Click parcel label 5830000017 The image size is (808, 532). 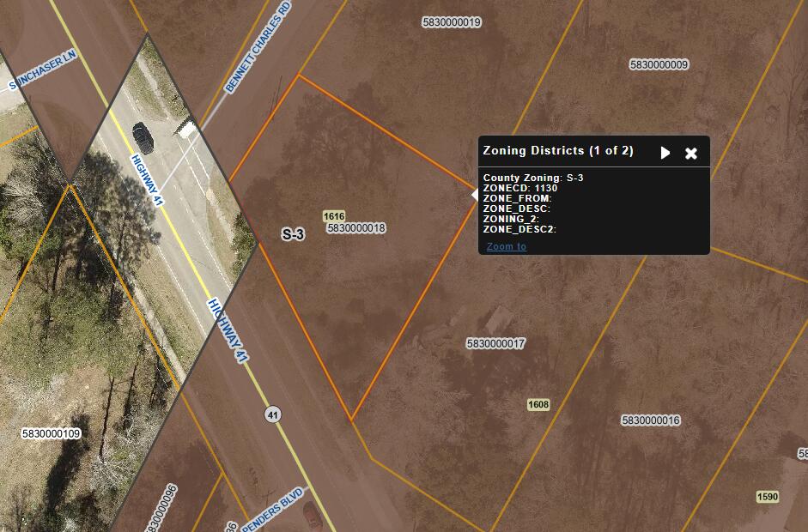pyautogui.click(x=495, y=343)
